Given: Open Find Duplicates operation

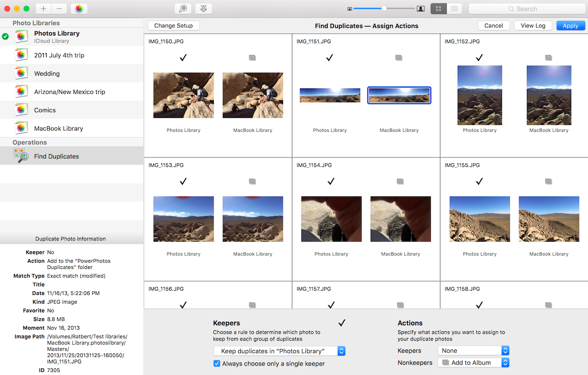Looking at the screenshot, I should point(72,156).
